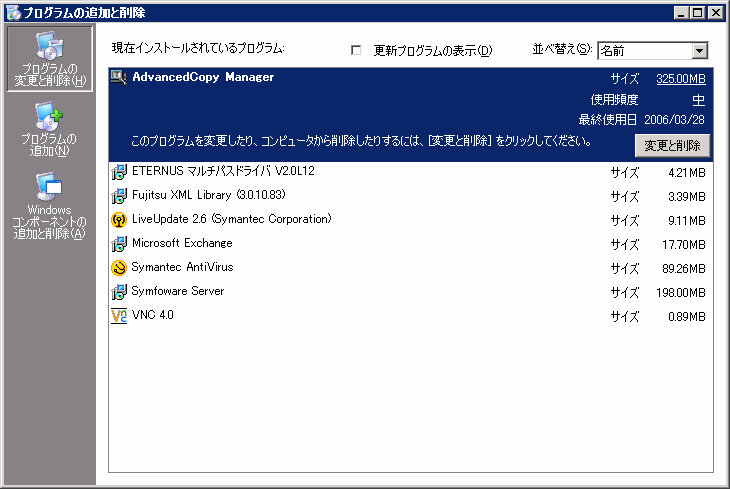Click the ETERNUS マルチパスドライバ installer icon
Viewport: 730px width, 489px height.
click(119, 172)
